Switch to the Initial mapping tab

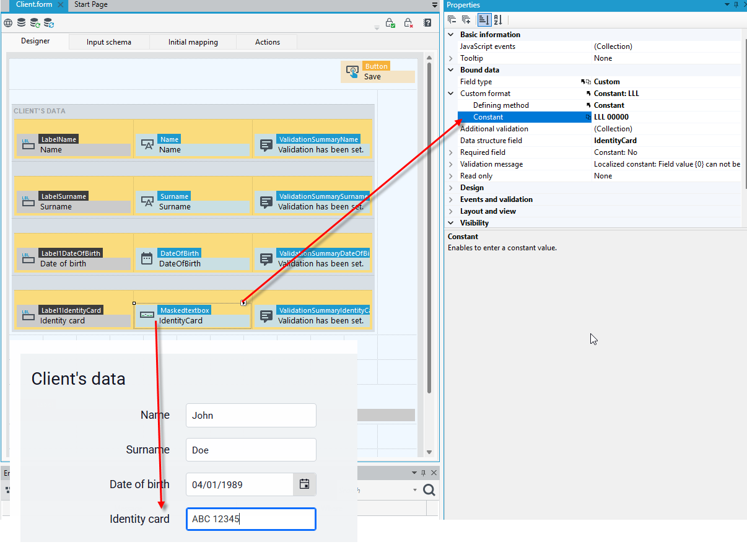point(193,42)
